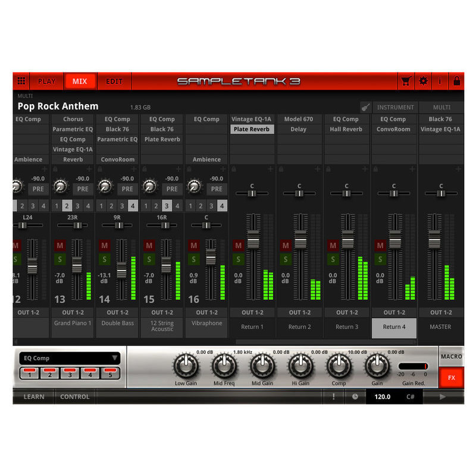Image resolution: width=476 pixels, height=476 pixels.
Task: Open OUT 1-2 output on Return 1
Action: click(x=252, y=312)
